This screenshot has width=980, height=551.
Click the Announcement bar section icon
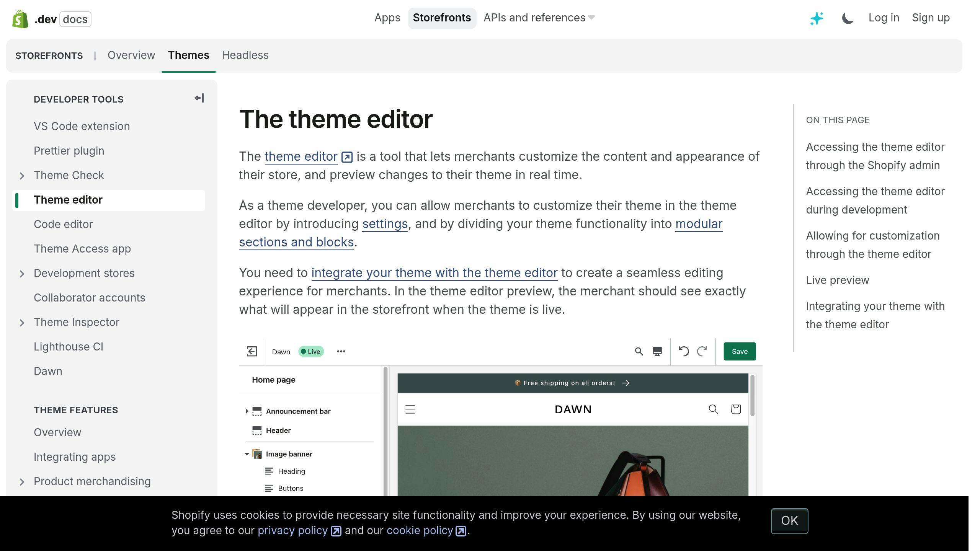point(257,411)
